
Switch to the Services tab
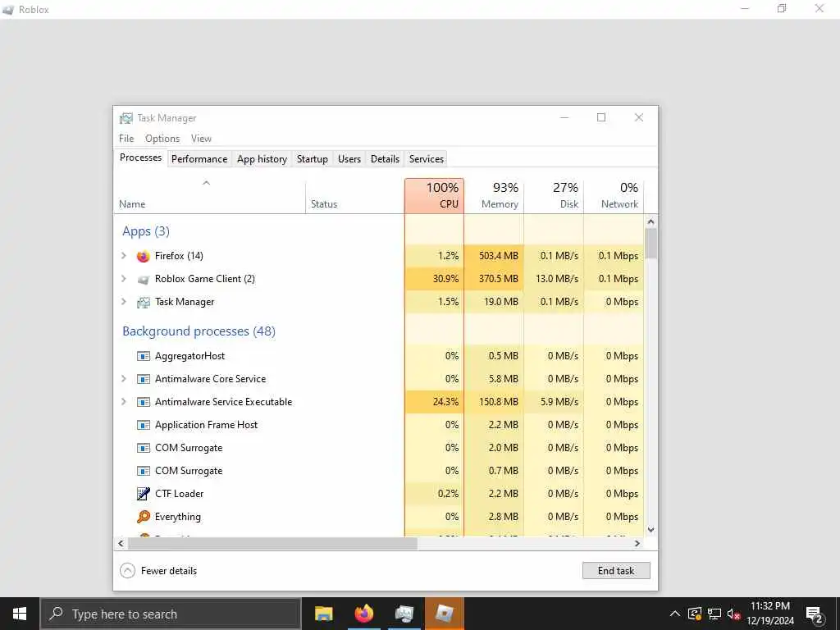427,159
